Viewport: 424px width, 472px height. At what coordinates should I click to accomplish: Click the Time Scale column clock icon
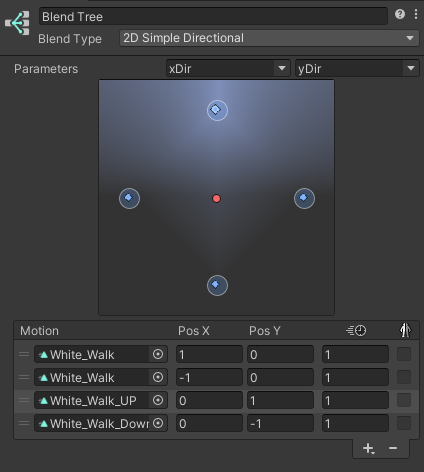pos(356,331)
